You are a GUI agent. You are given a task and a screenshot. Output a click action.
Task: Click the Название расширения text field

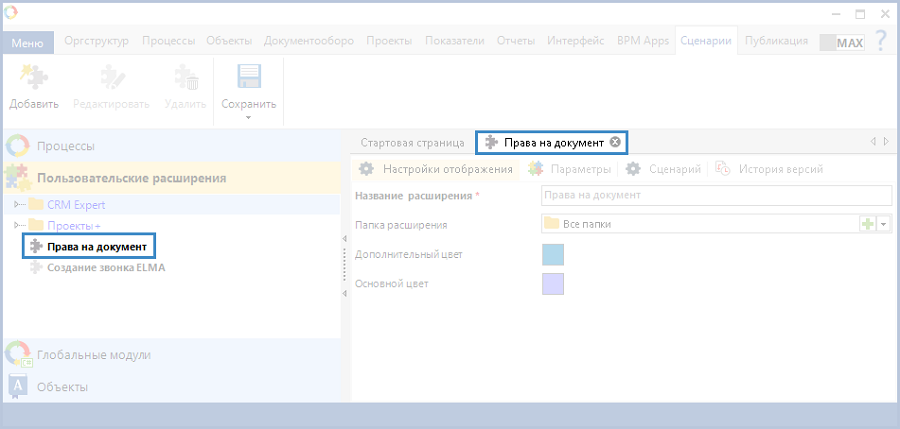click(x=715, y=195)
